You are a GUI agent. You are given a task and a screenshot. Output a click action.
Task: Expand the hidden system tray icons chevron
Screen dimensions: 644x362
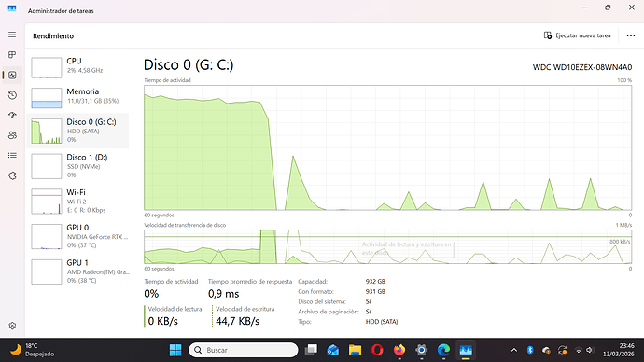514,350
